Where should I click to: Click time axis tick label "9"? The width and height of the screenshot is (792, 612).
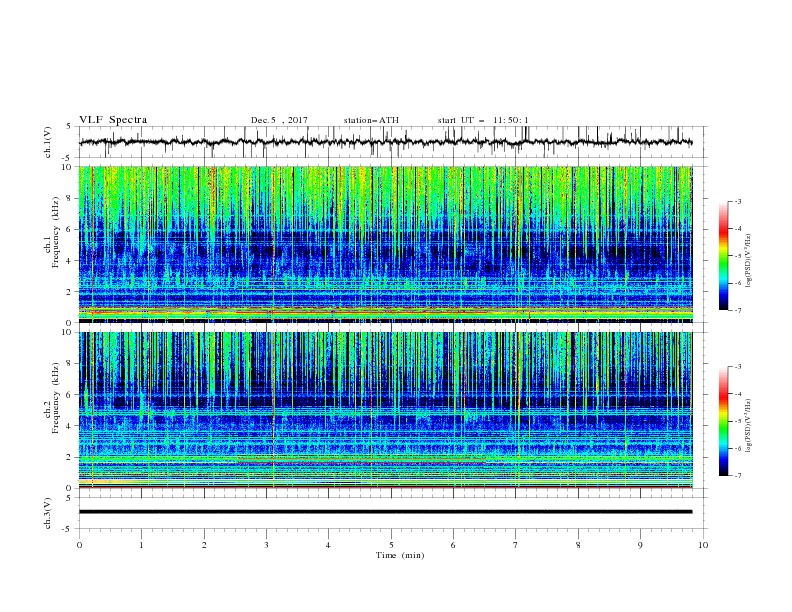coord(640,545)
